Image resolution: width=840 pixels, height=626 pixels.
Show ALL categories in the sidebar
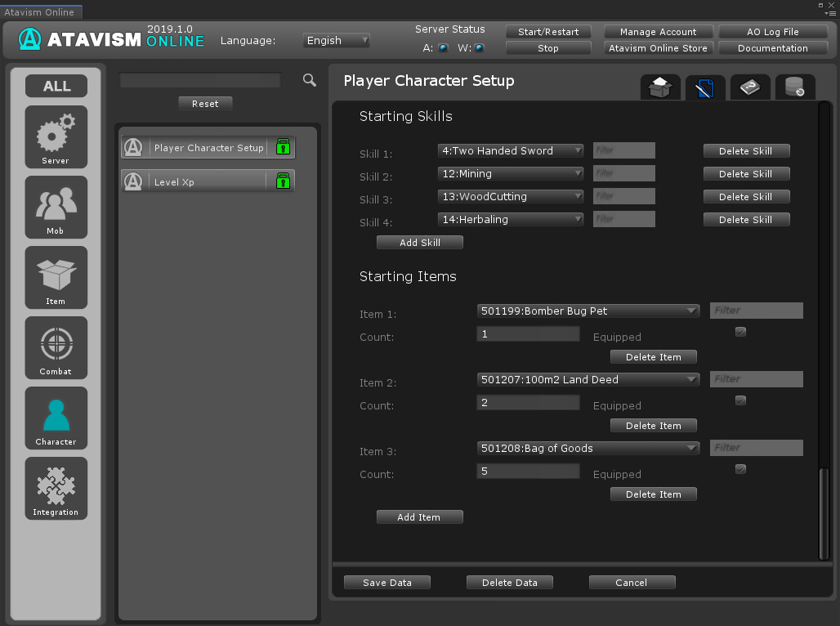pyautogui.click(x=56, y=86)
